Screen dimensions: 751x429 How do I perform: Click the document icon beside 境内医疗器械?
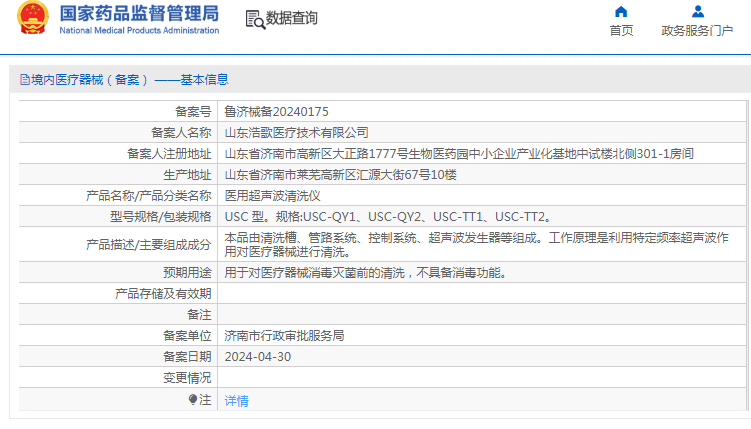(x=25, y=79)
